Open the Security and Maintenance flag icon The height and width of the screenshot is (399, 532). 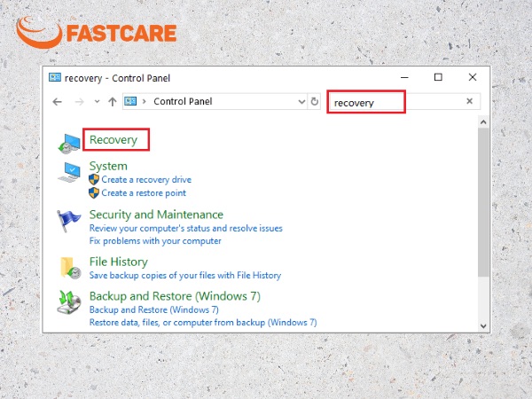click(68, 221)
